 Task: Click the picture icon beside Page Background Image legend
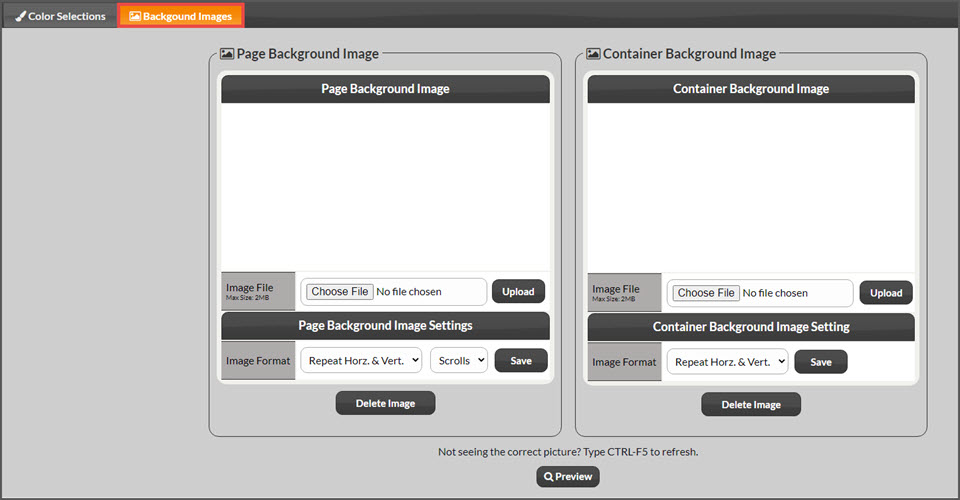227,54
